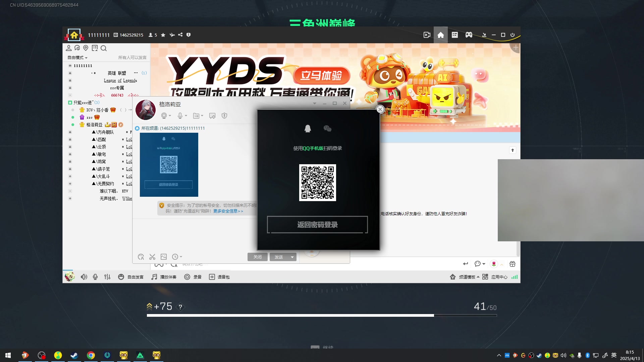Select WeChat login icon in popup
Image resolution: width=644 pixels, height=362 pixels.
pyautogui.click(x=327, y=128)
